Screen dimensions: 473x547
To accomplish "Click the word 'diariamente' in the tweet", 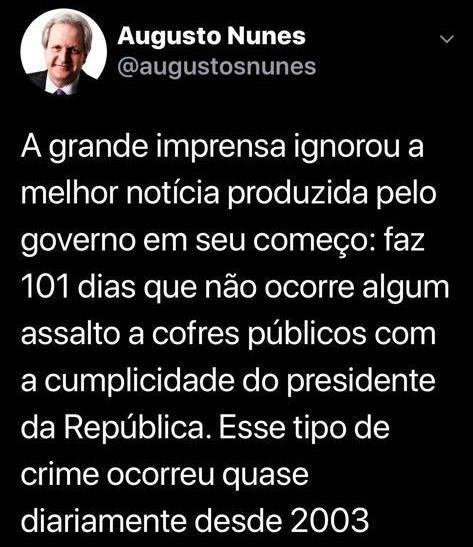I will 104,520.
